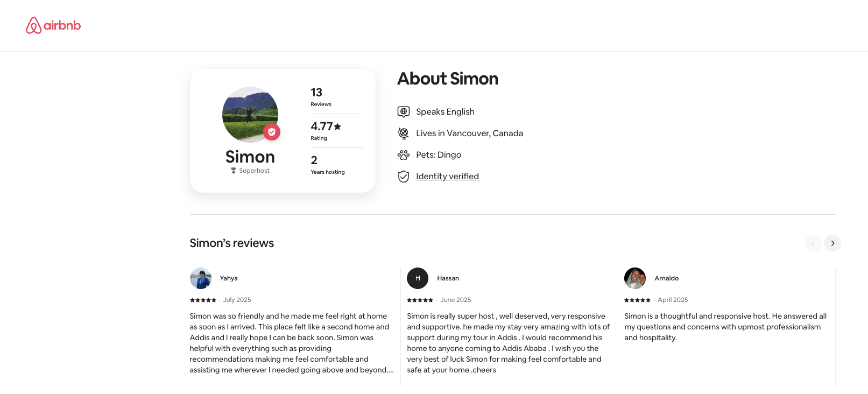Click the star icon next to 4.77 rating
Viewport: 868px width, 394px height.
click(x=337, y=126)
